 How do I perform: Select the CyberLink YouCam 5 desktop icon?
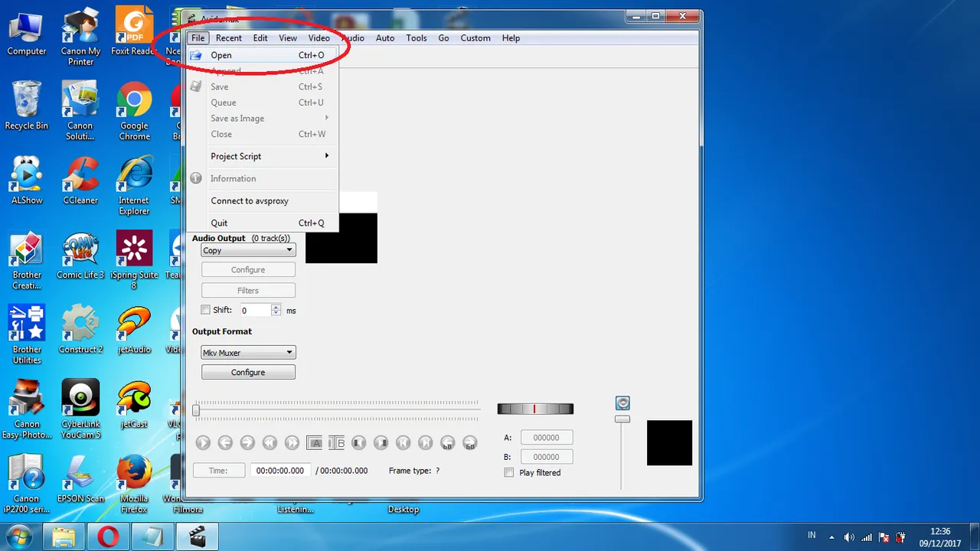pyautogui.click(x=80, y=409)
